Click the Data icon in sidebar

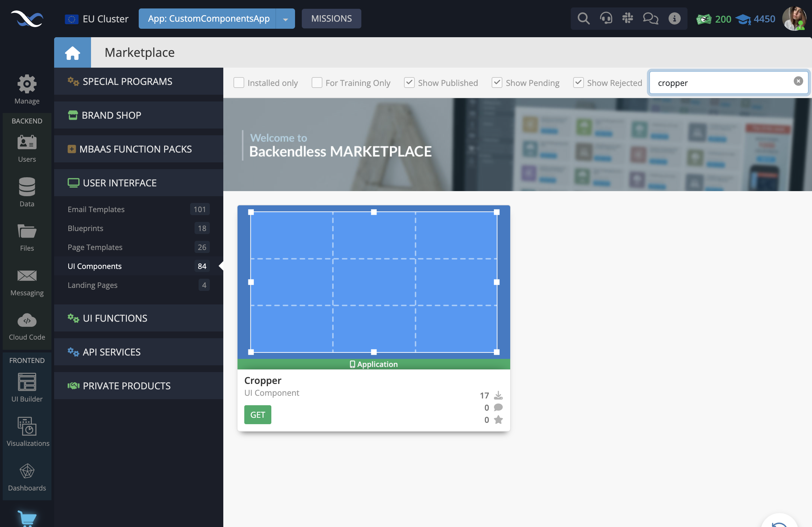[27, 188]
